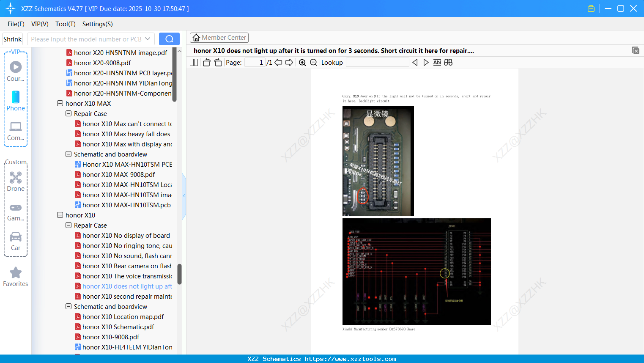Open honor X10 No display of board case
Viewport: 644px width, 363px height.
click(x=126, y=235)
